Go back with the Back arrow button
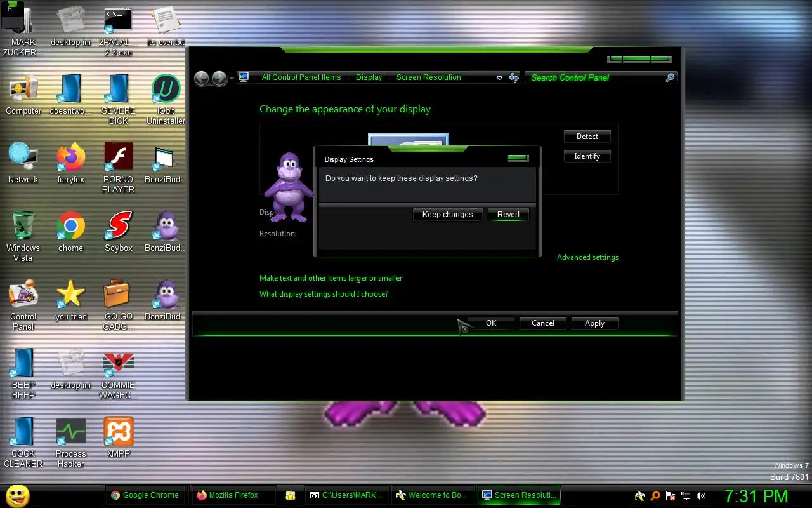The image size is (812, 508). tap(202, 78)
